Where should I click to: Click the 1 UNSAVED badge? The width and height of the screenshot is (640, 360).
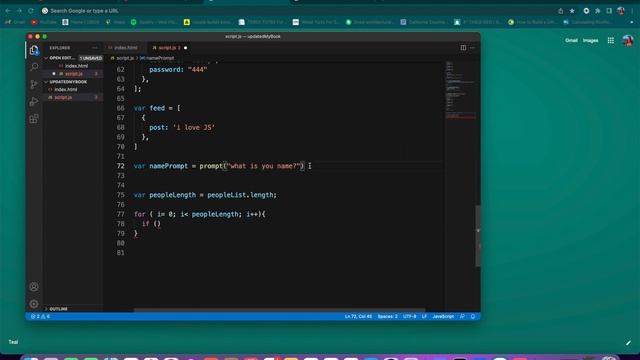[91, 58]
